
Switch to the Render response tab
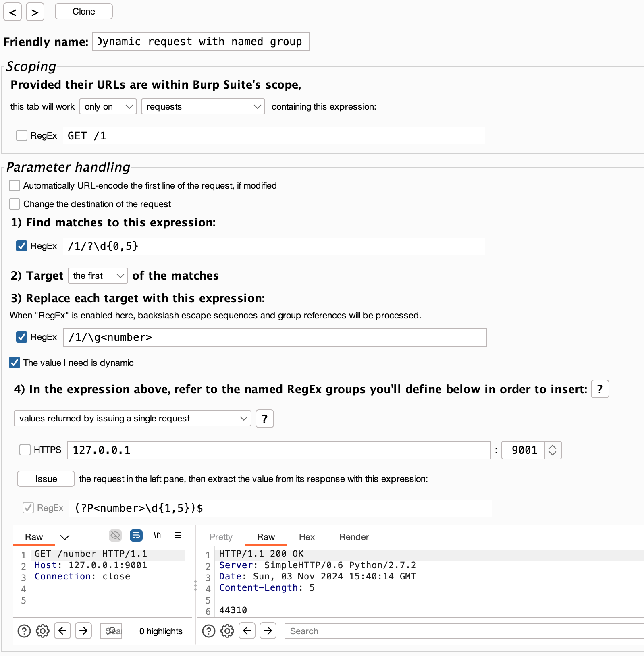354,537
